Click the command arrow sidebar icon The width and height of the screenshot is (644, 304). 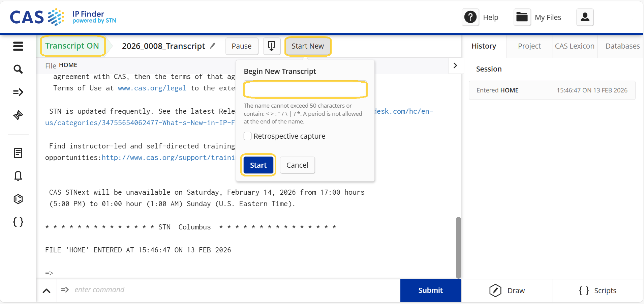click(x=18, y=92)
